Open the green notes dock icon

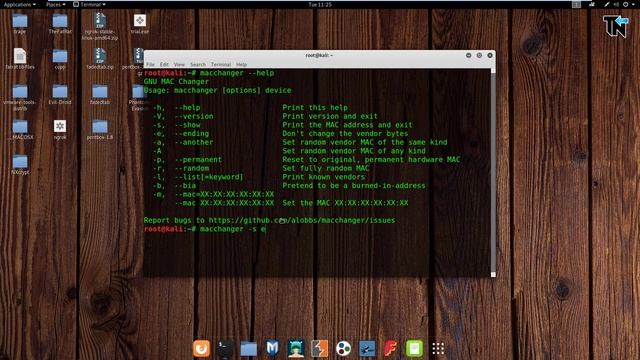[x=414, y=349]
